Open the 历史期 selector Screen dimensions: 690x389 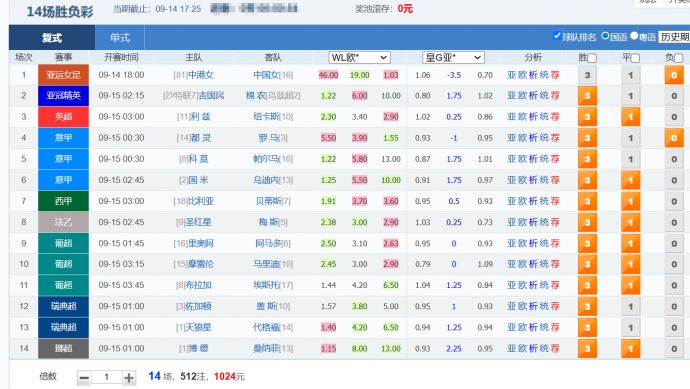point(674,37)
